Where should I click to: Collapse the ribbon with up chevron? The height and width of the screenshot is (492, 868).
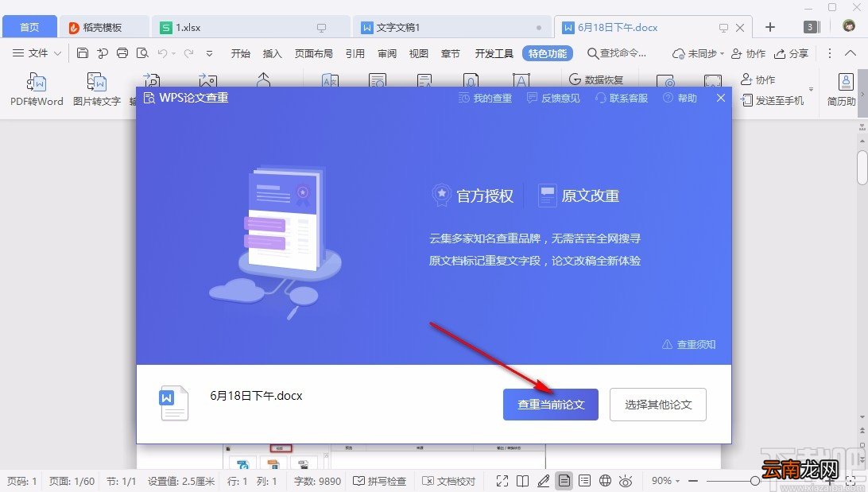click(x=851, y=53)
